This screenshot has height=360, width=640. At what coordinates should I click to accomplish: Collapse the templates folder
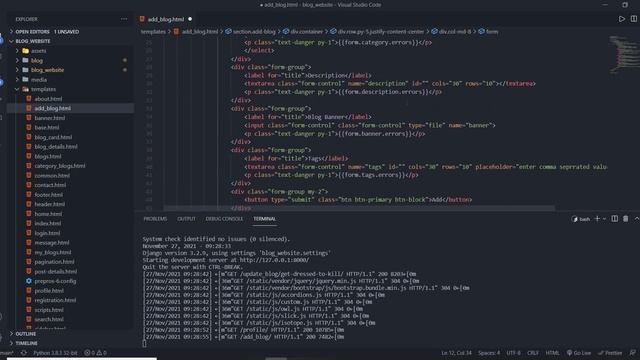(43, 89)
